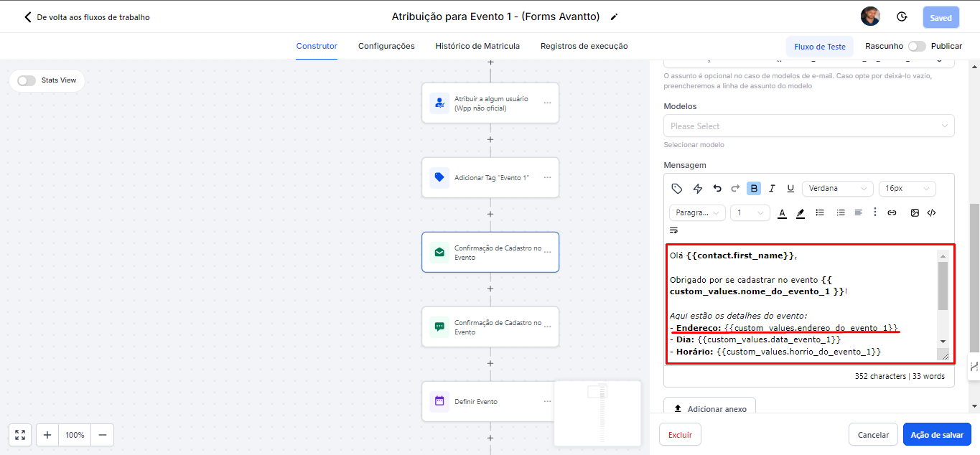This screenshot has height=455, width=980.
Task: Apply a bulleted list in the editor
Action: (x=820, y=213)
